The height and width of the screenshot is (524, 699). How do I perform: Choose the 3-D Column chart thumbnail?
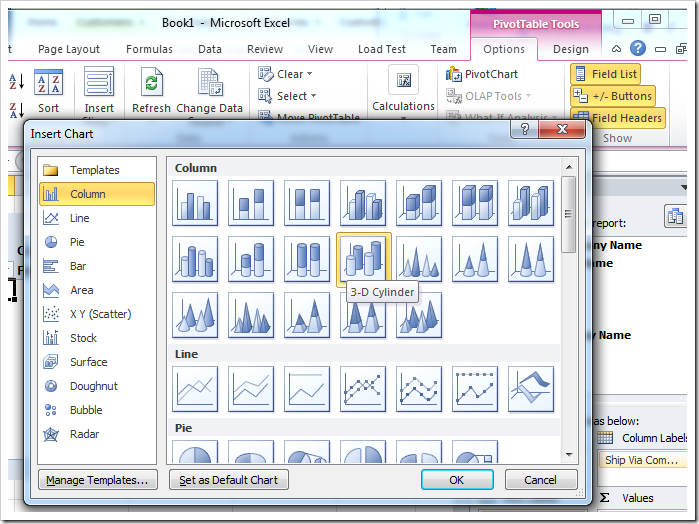(531, 203)
